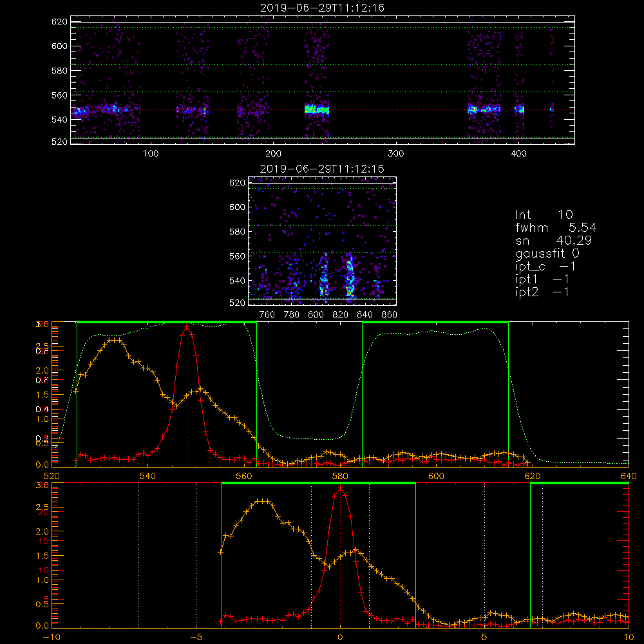Screen dimensions: 644x644
Task: Click x-axis label 400 on top spectrogram
Action: click(518, 154)
